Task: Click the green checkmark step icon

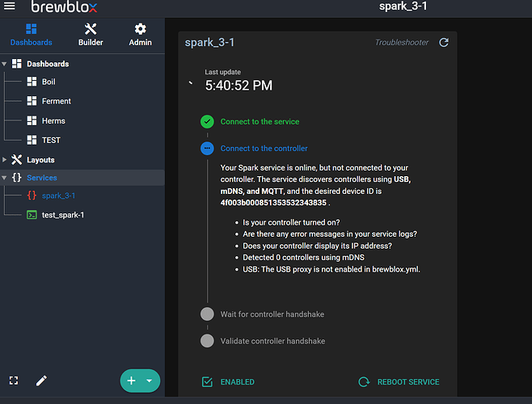Action: 208,122
